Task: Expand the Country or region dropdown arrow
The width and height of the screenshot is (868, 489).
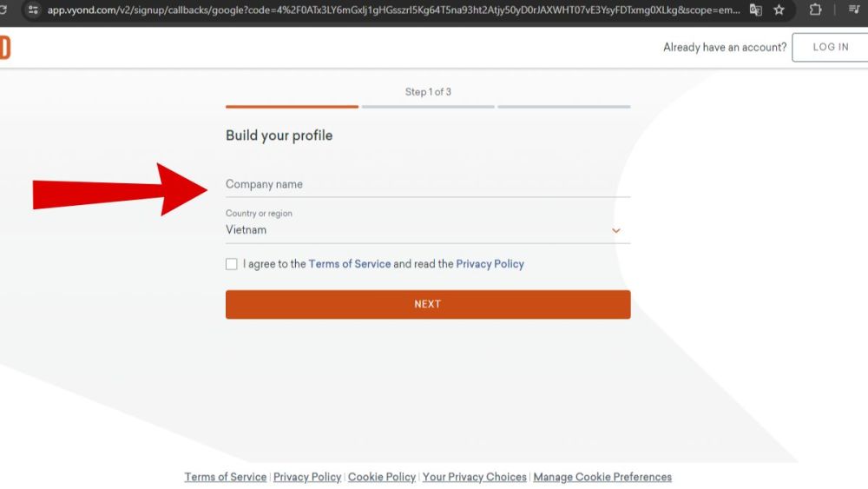Action: (x=616, y=230)
